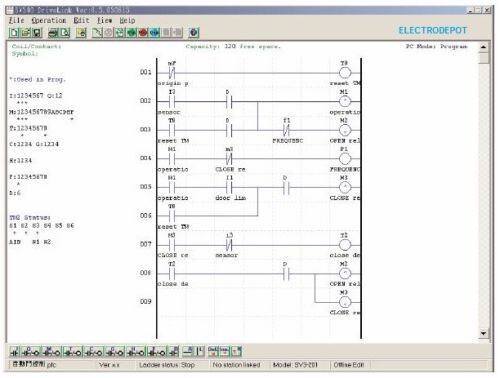Image resolution: width=500 pixels, height=378 pixels.
Task: Select the T8 contact on rung 006
Action: 172,216
